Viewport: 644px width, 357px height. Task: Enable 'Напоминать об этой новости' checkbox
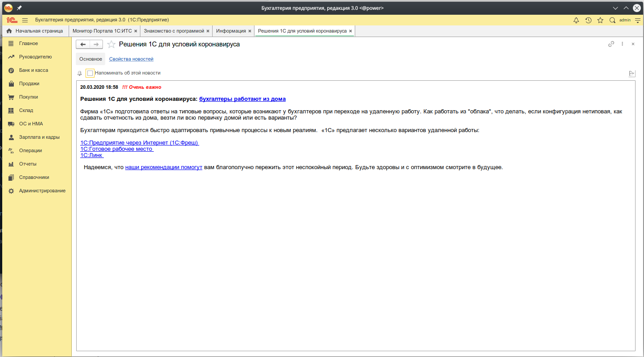coord(90,73)
